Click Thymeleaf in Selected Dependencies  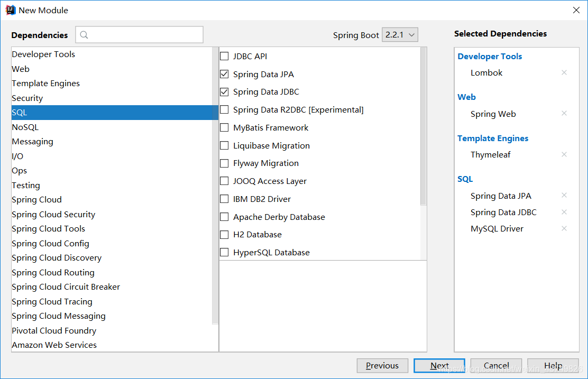[491, 155]
